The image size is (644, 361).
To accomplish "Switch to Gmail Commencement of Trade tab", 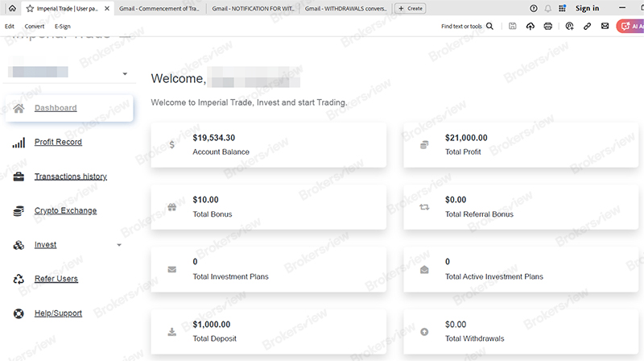I will click(x=159, y=8).
